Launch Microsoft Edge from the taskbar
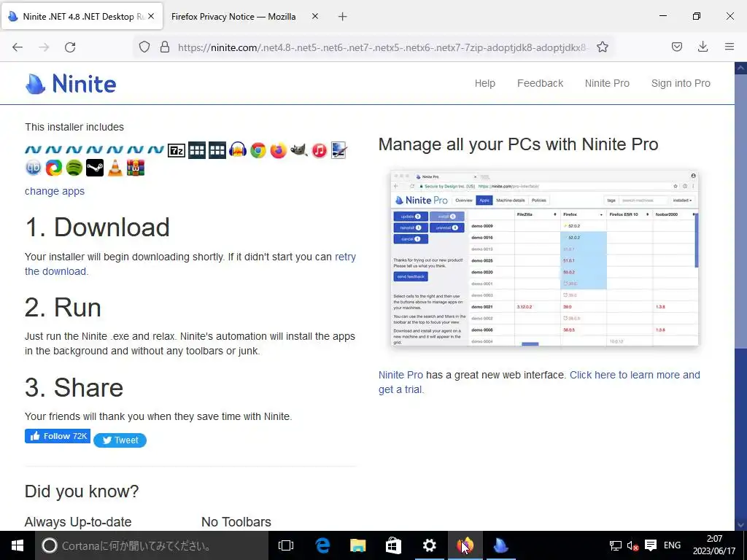 [x=322, y=545]
